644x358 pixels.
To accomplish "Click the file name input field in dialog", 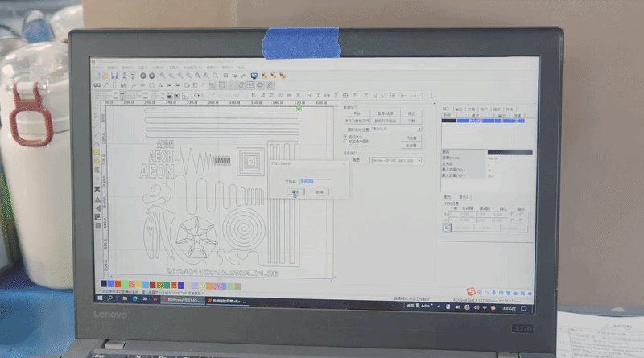I will 315,182.
